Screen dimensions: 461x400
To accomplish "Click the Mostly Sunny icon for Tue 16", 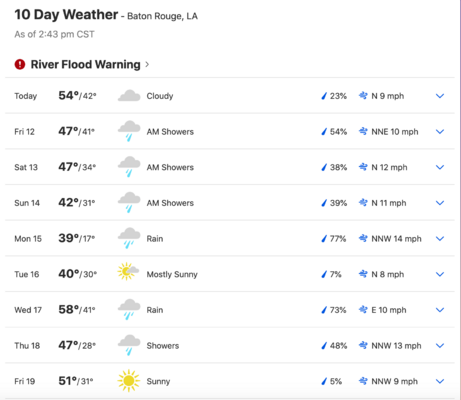I will pos(128,271).
